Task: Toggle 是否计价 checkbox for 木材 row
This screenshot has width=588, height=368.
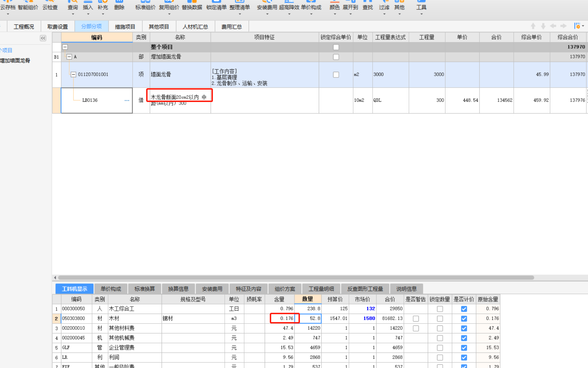Action: pos(464,319)
